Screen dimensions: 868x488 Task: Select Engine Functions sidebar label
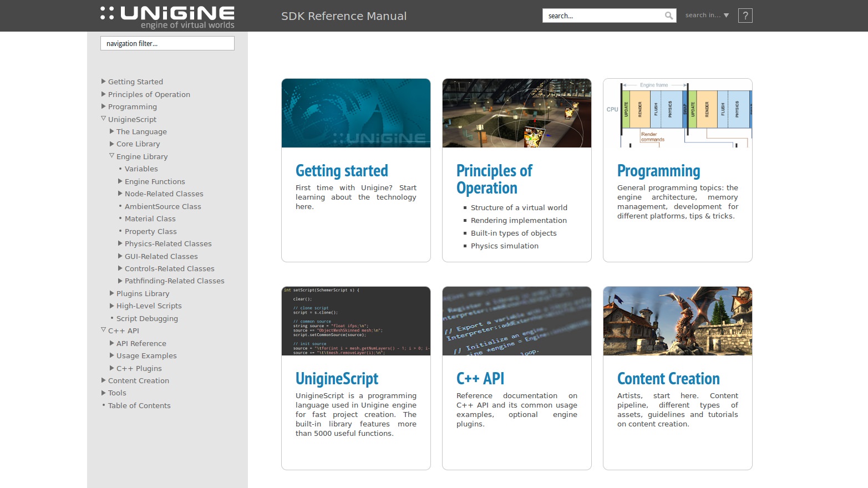(x=155, y=181)
